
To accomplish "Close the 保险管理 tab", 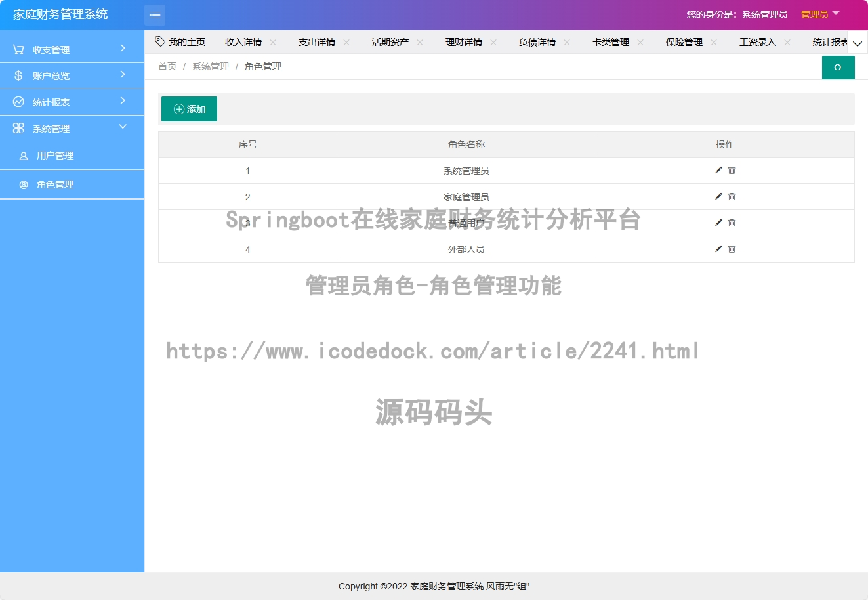I will coord(714,42).
